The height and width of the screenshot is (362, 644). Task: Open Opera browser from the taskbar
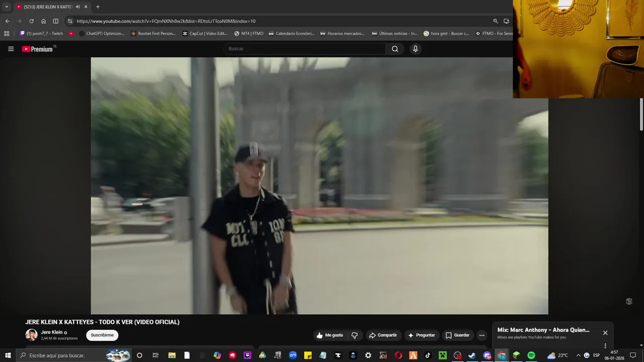pyautogui.click(x=398, y=355)
